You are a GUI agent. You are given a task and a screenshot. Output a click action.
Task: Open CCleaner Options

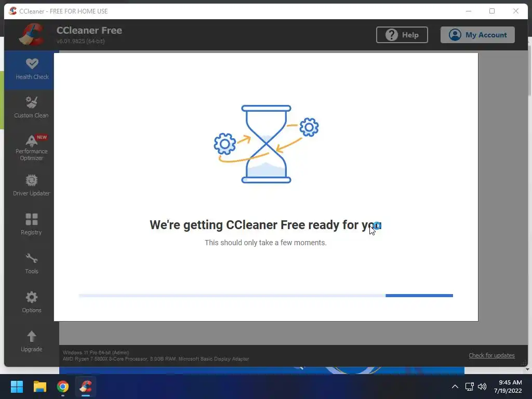point(31,302)
